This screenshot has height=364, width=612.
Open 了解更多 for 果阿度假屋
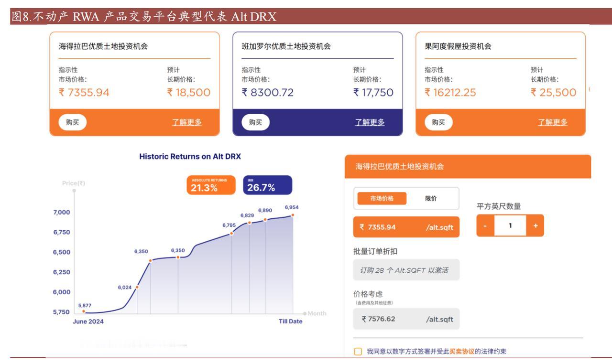[x=553, y=122]
